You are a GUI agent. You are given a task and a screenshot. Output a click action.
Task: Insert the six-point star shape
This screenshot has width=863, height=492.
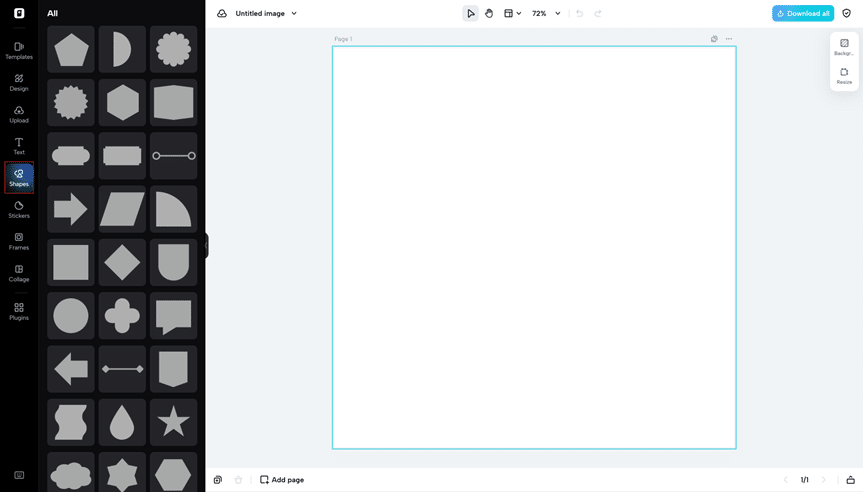tap(122, 472)
